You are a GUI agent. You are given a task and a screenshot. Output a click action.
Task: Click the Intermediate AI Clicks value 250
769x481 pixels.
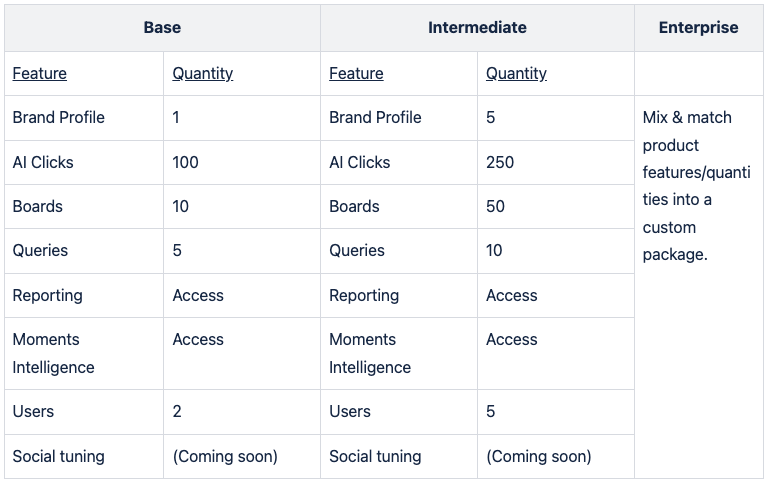tap(500, 162)
